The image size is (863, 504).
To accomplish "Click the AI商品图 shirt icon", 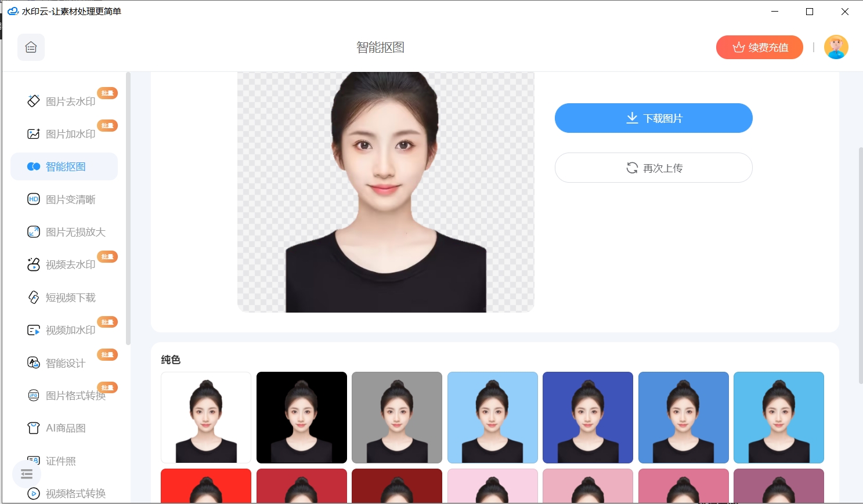I will point(34,428).
